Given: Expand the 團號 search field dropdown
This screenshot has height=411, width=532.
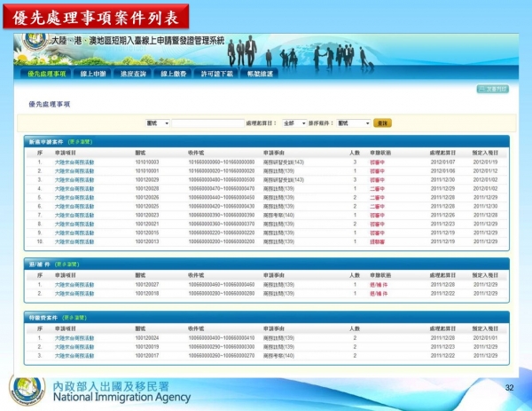Looking at the screenshot, I should 157,123.
